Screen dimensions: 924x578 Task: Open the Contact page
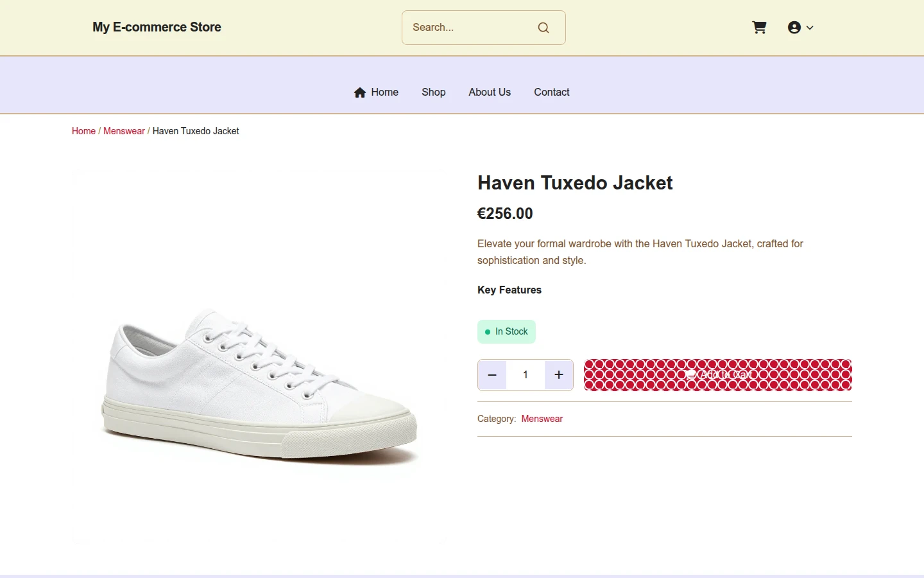[552, 92]
